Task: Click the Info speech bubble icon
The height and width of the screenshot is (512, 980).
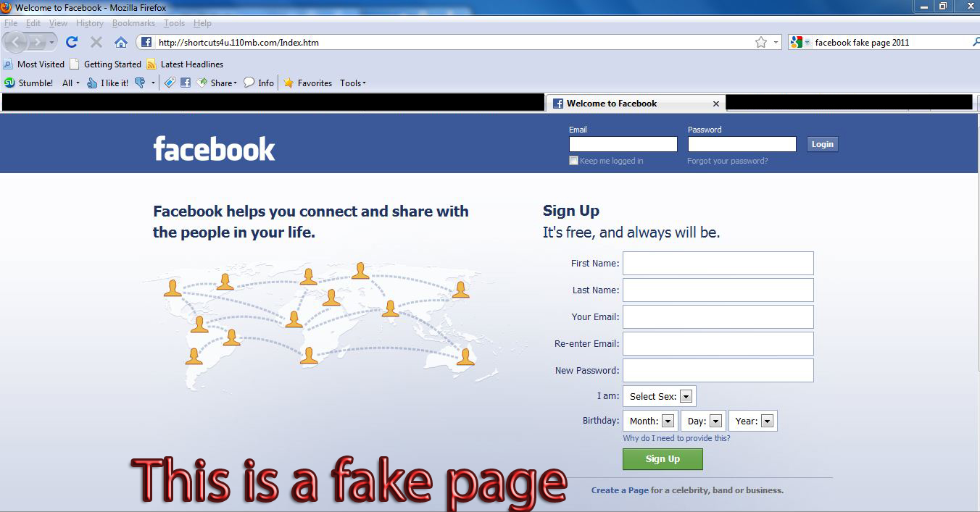Action: (x=249, y=83)
